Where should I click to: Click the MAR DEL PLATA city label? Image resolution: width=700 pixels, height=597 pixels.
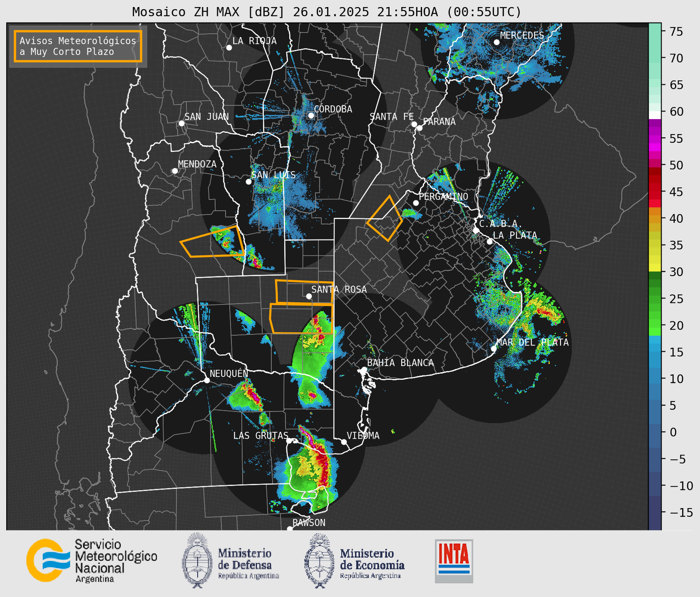(x=532, y=343)
